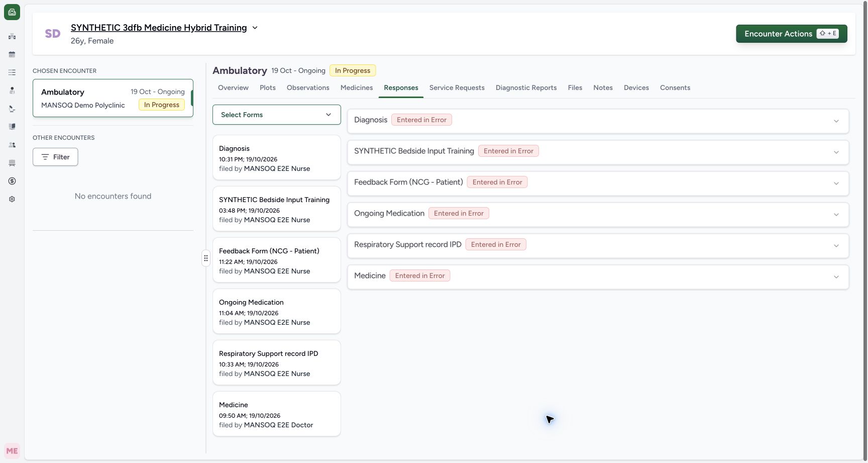This screenshot has width=868, height=463.
Task: Open the facility building icon in sidebar
Action: 12,36
